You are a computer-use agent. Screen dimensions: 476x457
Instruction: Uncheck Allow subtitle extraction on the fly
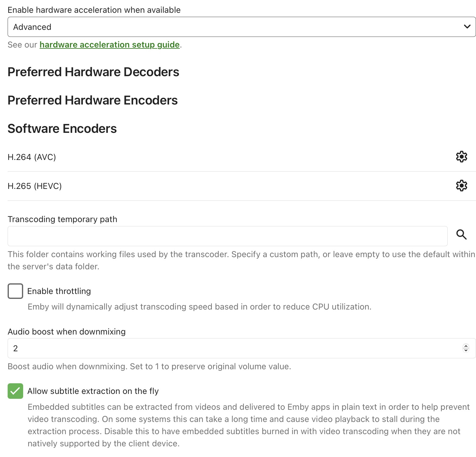click(15, 391)
